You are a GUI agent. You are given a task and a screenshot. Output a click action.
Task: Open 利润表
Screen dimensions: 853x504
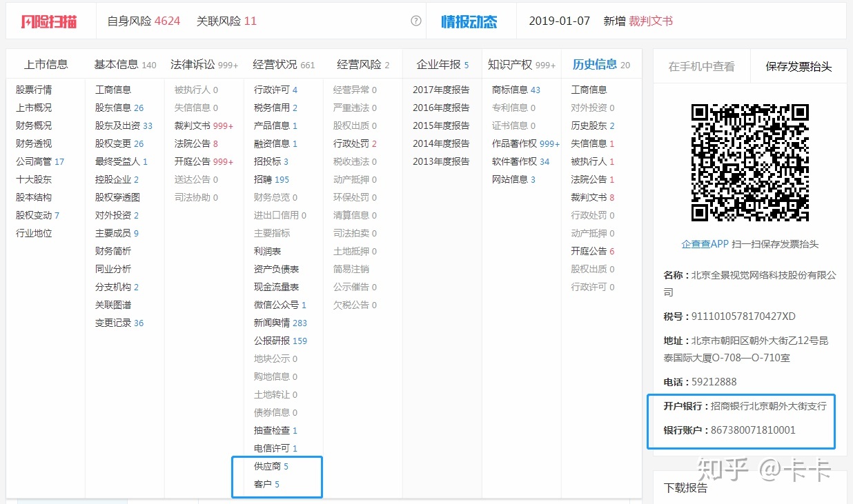point(268,251)
